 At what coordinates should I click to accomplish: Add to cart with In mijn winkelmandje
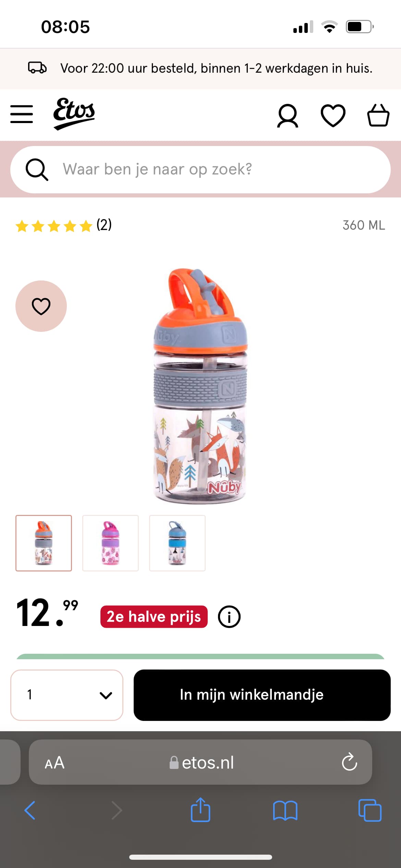point(262,695)
